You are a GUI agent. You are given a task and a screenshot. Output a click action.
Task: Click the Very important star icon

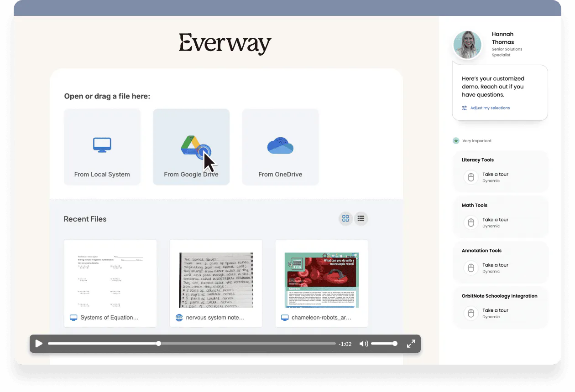[x=456, y=141]
